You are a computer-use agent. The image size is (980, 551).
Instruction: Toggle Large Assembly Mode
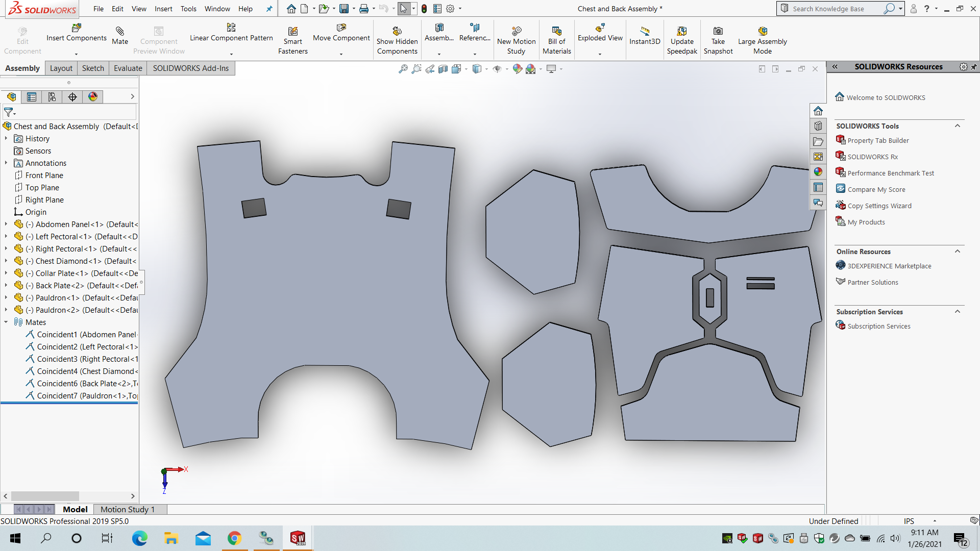point(763,41)
